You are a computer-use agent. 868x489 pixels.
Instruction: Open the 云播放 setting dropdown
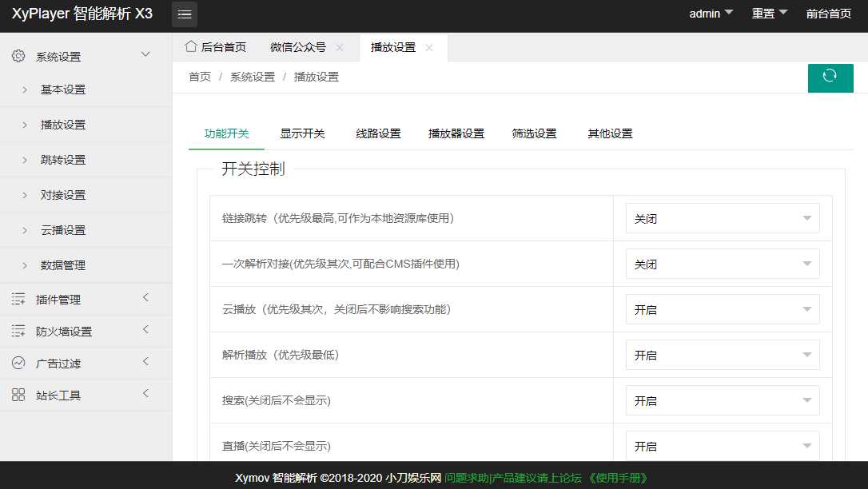tap(722, 309)
